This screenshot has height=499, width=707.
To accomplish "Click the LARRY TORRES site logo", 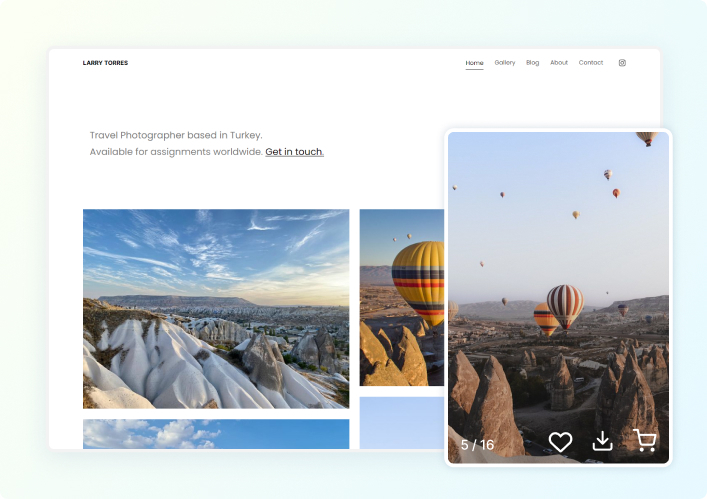I will (x=105, y=63).
